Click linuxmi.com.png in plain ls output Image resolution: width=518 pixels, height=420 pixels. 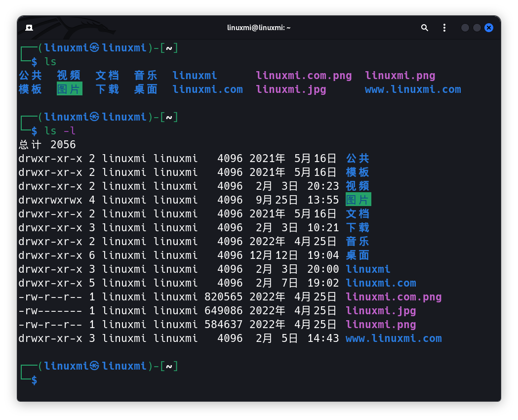[304, 76]
